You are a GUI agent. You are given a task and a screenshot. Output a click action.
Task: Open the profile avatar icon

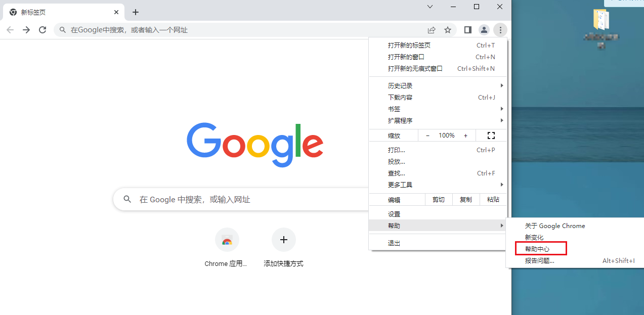coord(484,30)
